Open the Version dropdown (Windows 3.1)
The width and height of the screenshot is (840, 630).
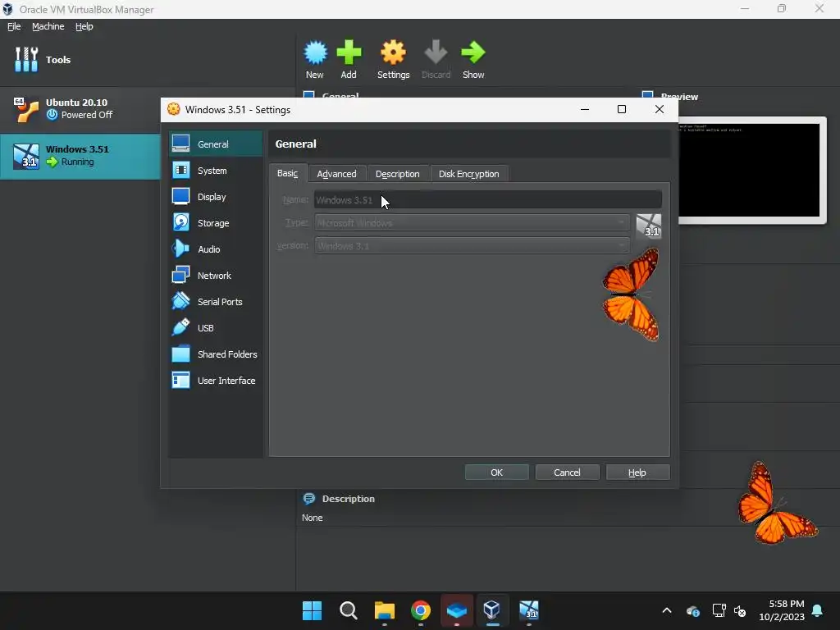pos(472,245)
